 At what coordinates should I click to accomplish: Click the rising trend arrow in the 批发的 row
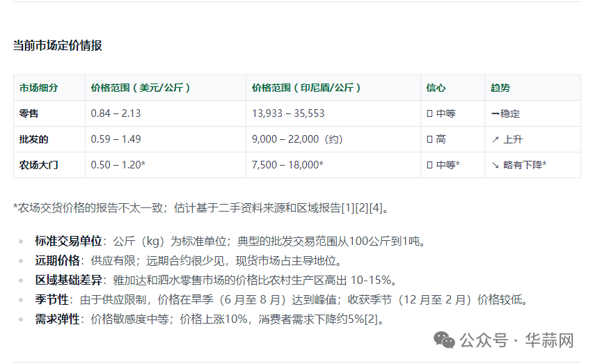(x=495, y=139)
